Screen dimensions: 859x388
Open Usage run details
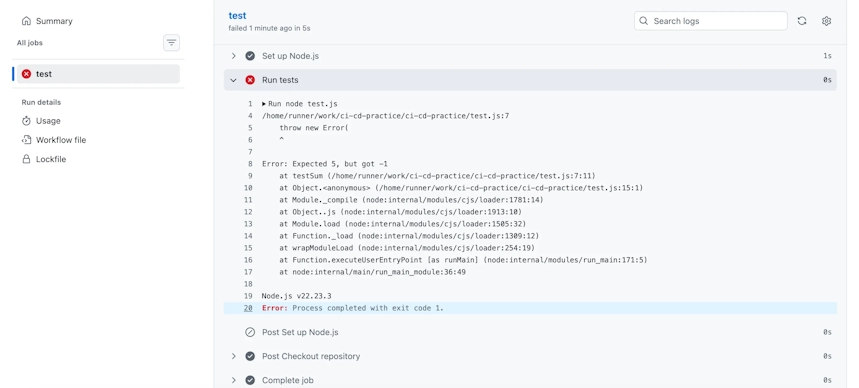click(48, 121)
